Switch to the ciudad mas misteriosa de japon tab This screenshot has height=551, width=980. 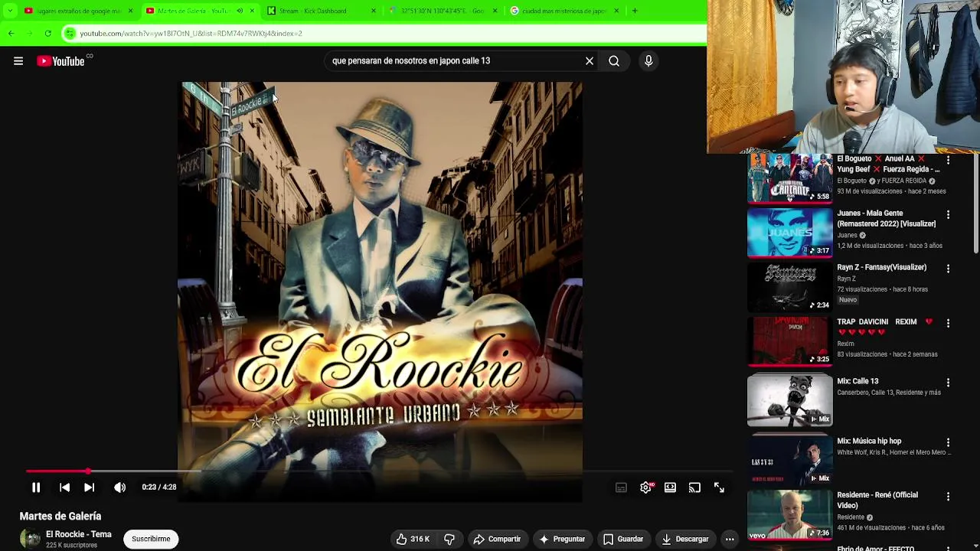point(564,11)
